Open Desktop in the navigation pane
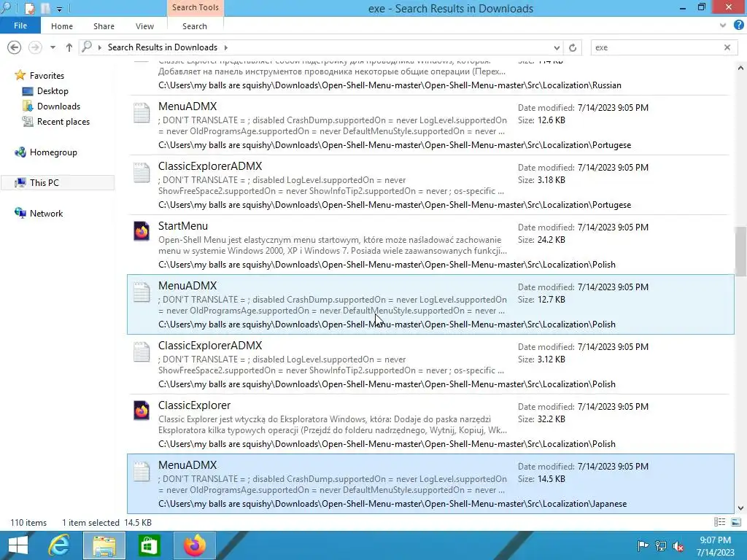The image size is (747, 560). click(53, 91)
